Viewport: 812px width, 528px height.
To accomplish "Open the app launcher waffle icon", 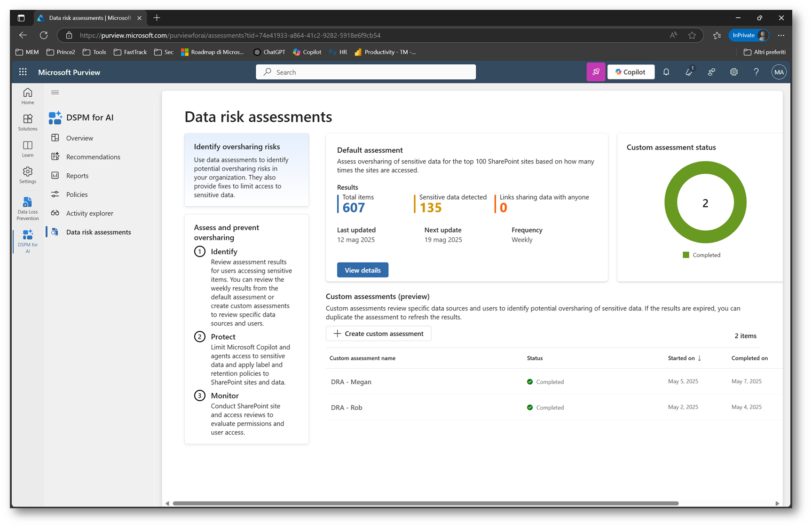I will tap(23, 72).
